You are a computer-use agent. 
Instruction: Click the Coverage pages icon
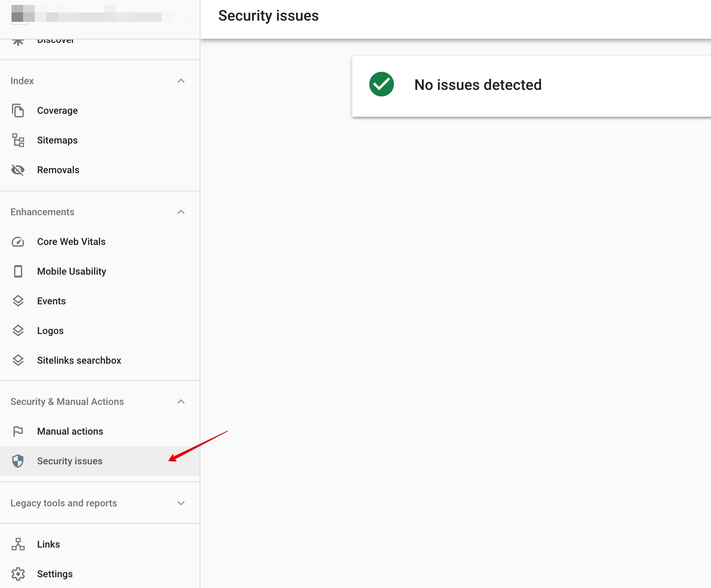pyautogui.click(x=18, y=111)
